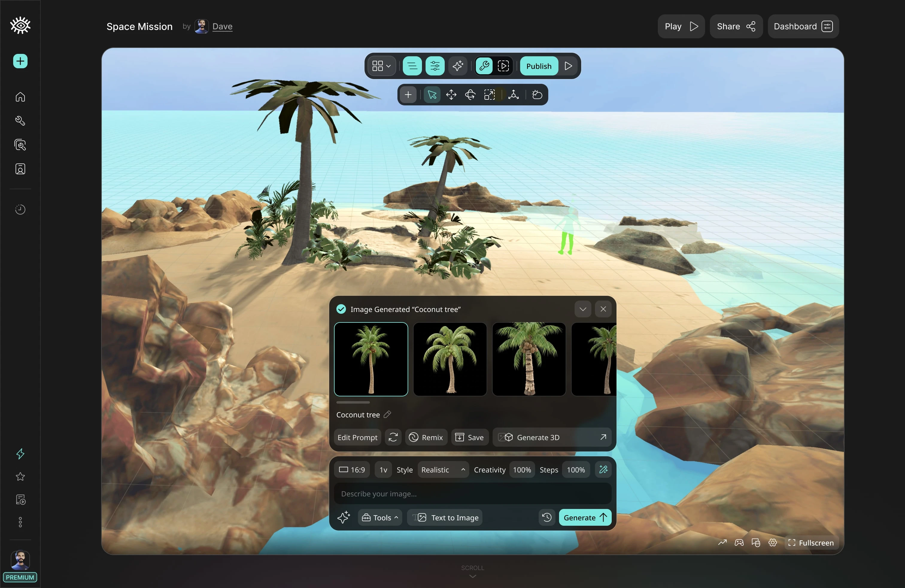Click the Creativity 100% value control
The width and height of the screenshot is (905, 588).
tap(522, 470)
